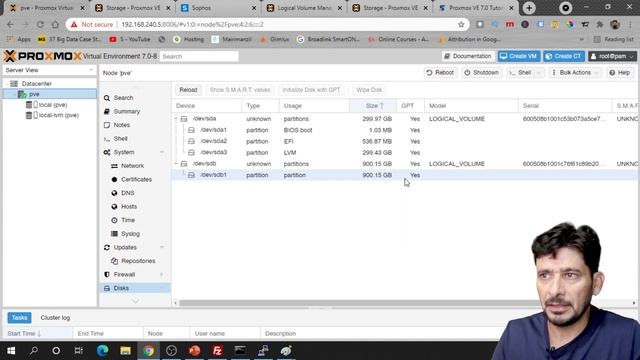
Task: Open a new browser tab
Action: tap(529, 8)
